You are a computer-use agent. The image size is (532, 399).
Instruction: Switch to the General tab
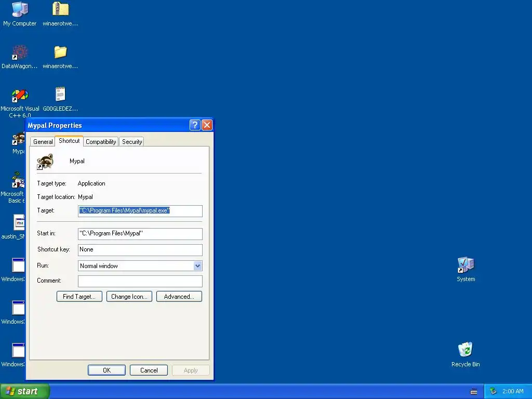pos(43,142)
